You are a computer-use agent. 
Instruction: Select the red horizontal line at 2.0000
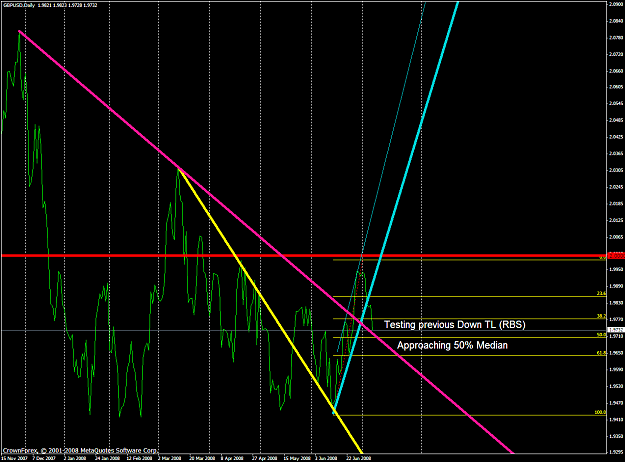[x=303, y=256]
